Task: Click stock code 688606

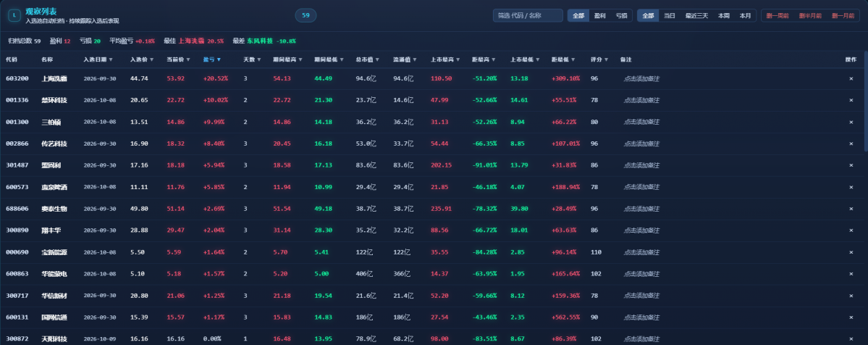Action: click(x=17, y=209)
